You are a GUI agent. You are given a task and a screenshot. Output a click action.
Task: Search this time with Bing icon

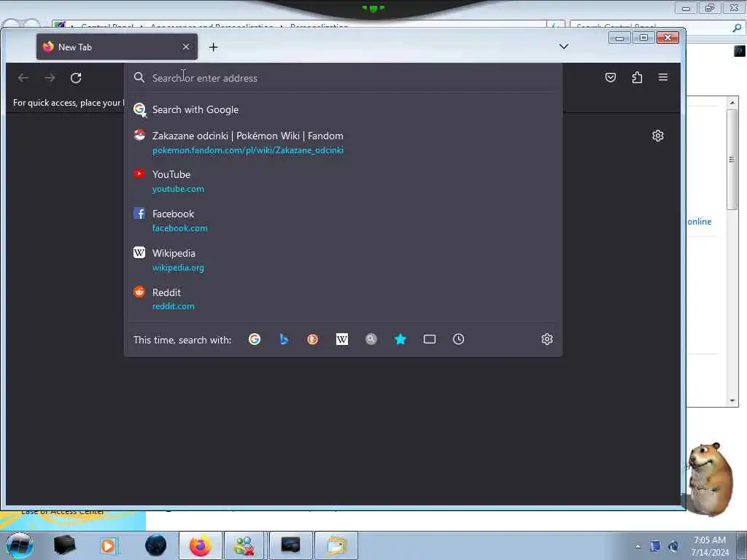284,339
